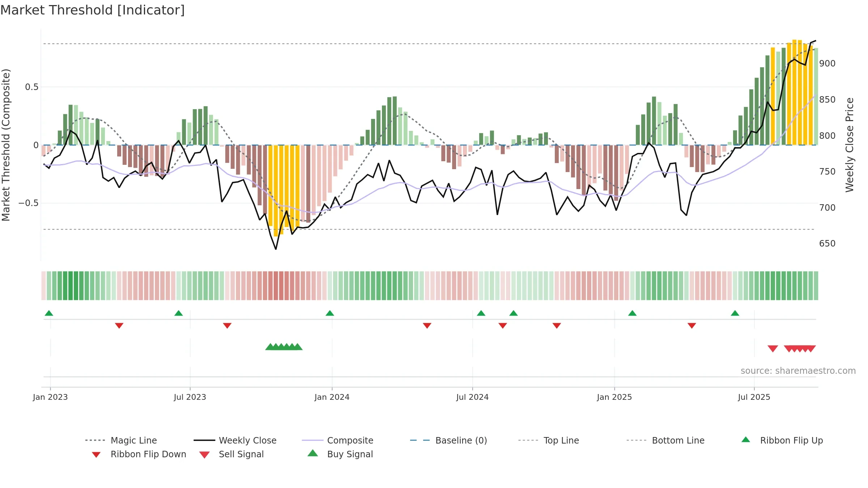Toggle the Magic Line legend entry
The width and height of the screenshot is (868, 488).
pos(121,440)
